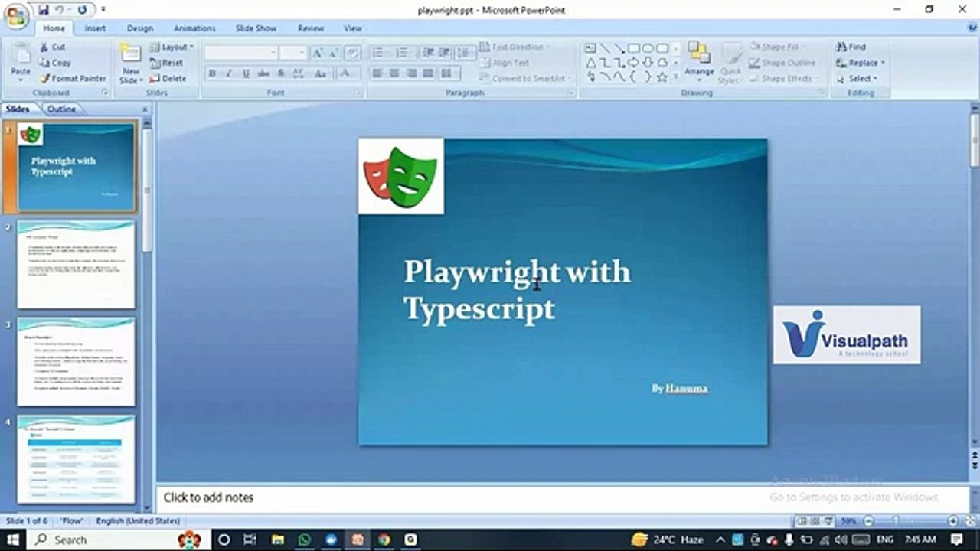The height and width of the screenshot is (551, 980).
Task: Decrease font size with shrink-font button
Action: 334,53
